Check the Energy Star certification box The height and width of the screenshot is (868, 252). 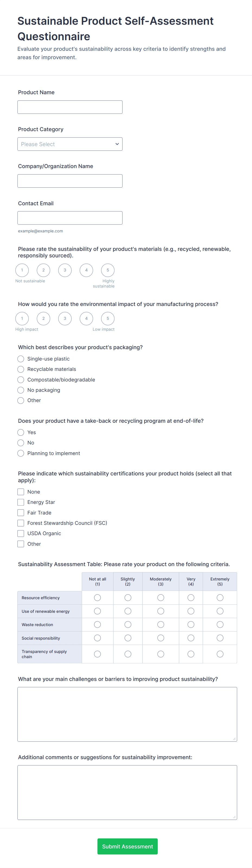[x=21, y=502]
